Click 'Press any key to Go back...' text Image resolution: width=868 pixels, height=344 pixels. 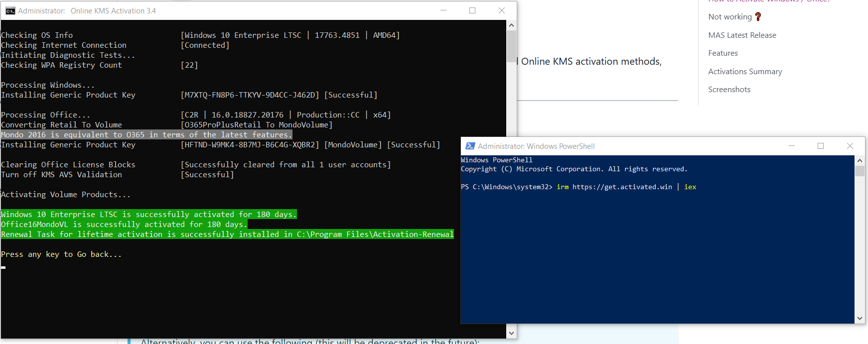[61, 254]
